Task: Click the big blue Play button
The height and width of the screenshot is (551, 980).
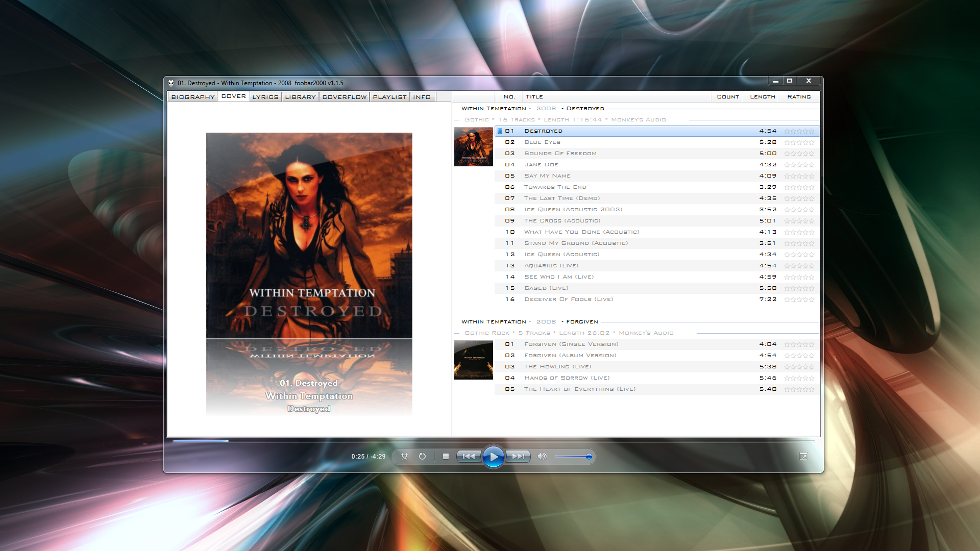Action: coord(493,457)
